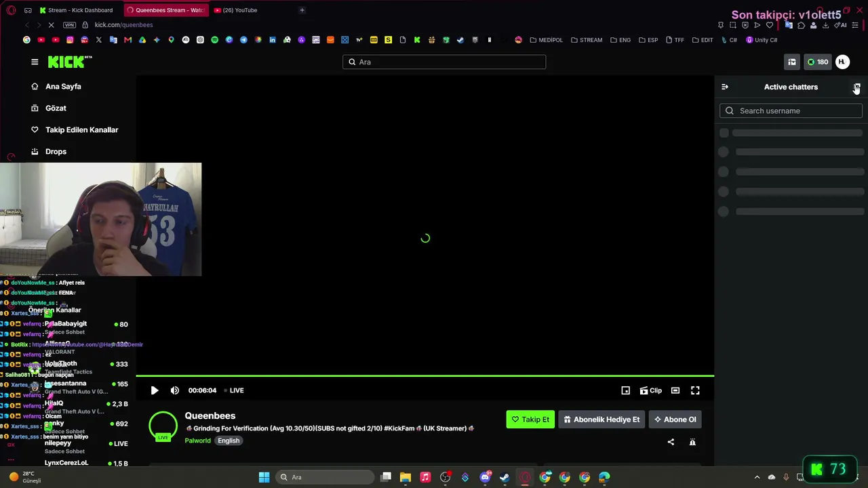Share the Queenbees stream

[x=671, y=442]
